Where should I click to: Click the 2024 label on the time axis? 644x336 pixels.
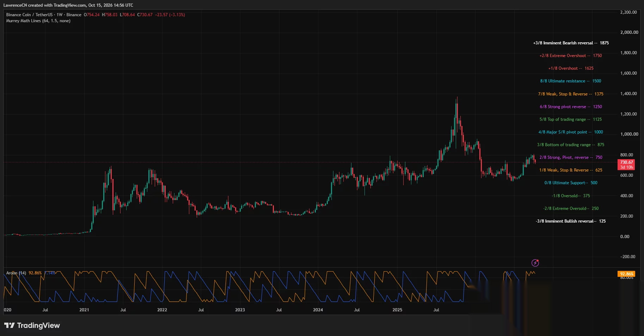pyautogui.click(x=318, y=310)
